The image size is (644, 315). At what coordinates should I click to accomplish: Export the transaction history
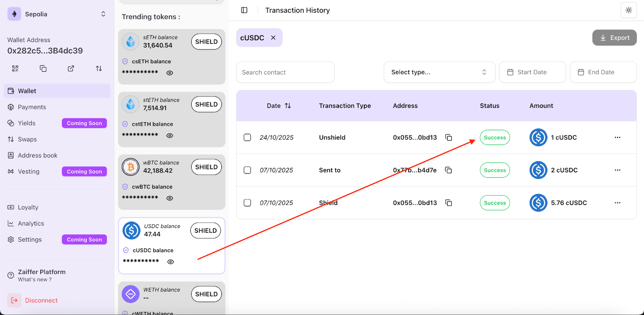[x=615, y=37]
